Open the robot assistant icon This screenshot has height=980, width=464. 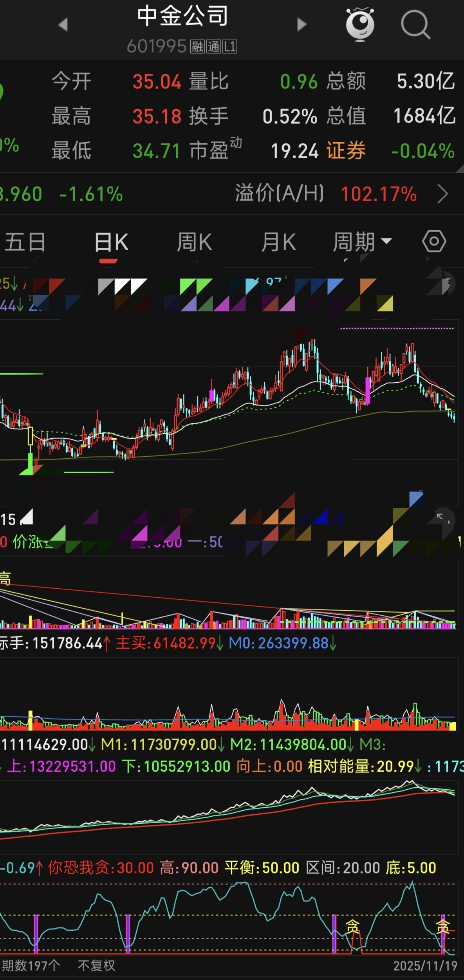[x=360, y=24]
